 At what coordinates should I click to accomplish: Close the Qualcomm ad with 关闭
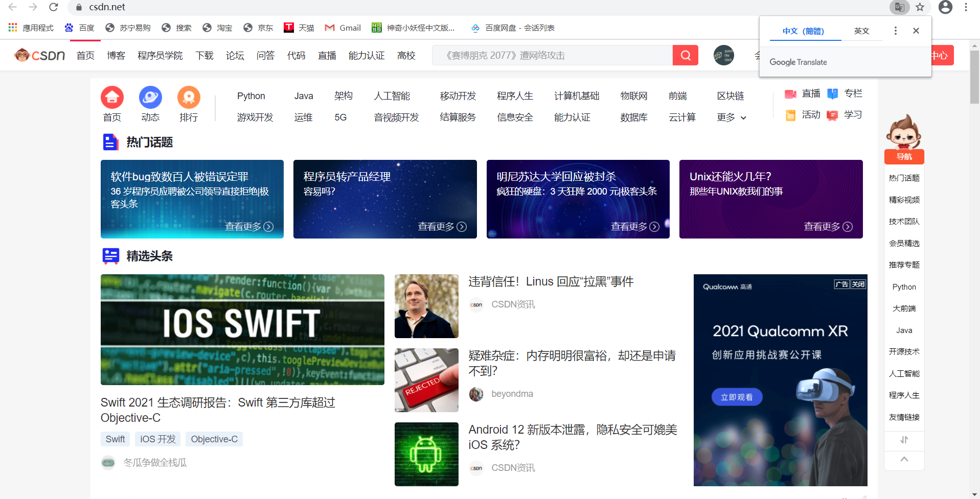(x=858, y=284)
